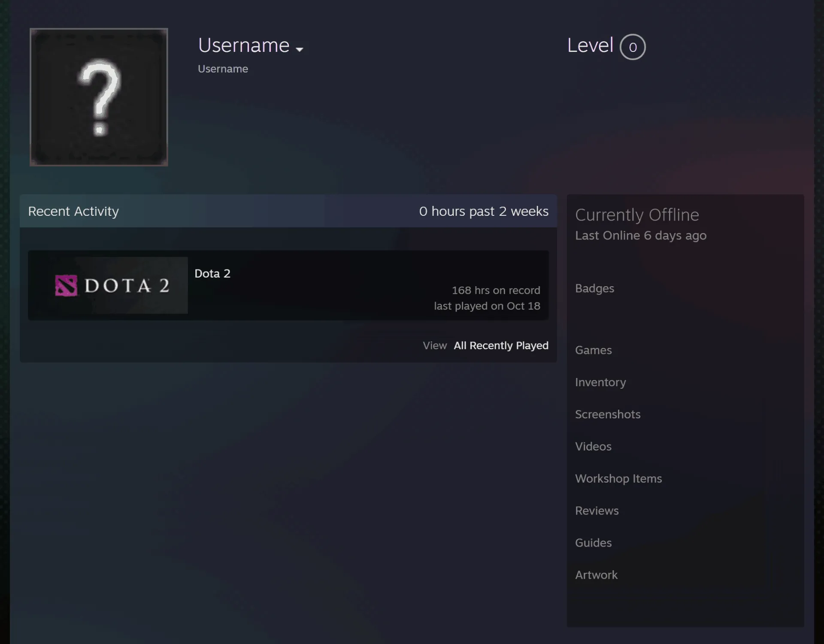This screenshot has height=644, width=824.
Task: Click the Level label text
Action: 590,45
